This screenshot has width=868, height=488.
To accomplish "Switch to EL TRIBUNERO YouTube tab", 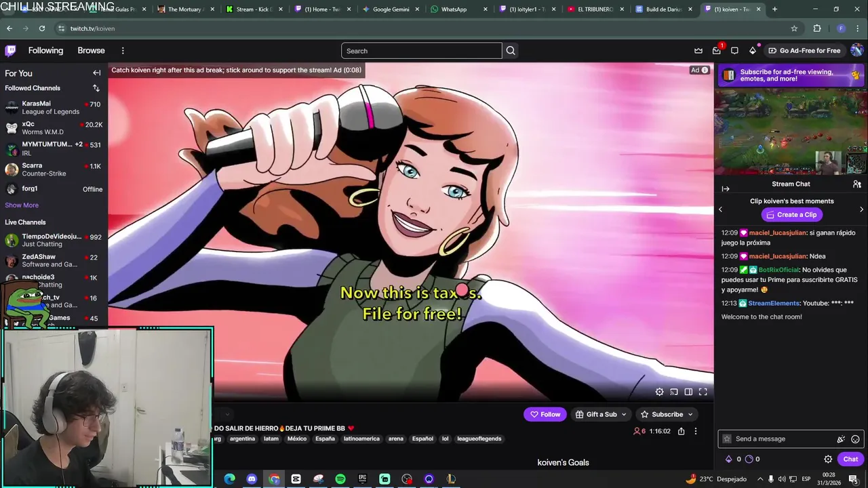I will point(595,9).
